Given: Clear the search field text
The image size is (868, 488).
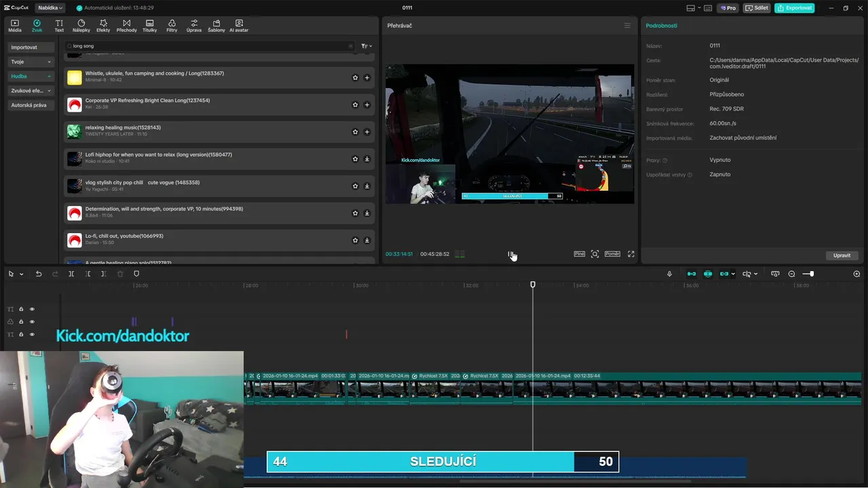Looking at the screenshot, I should tap(350, 46).
